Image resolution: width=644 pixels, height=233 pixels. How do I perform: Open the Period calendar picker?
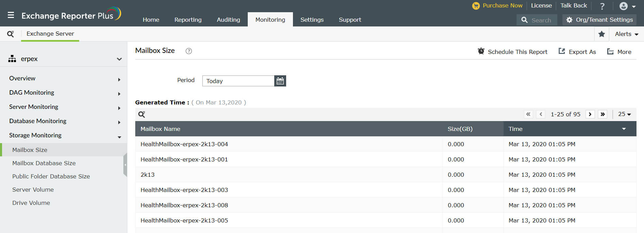click(x=280, y=81)
